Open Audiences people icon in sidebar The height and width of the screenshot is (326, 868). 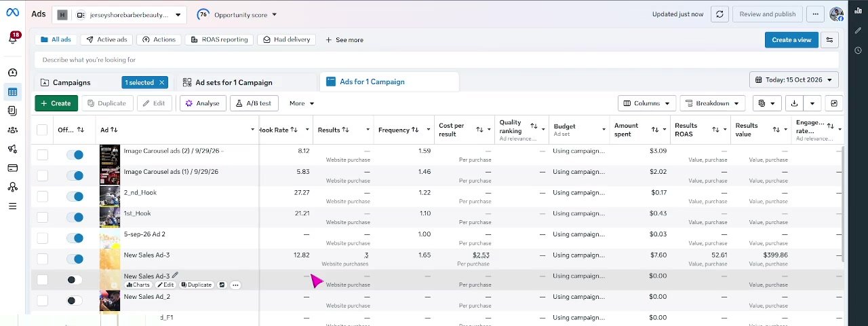click(12, 130)
